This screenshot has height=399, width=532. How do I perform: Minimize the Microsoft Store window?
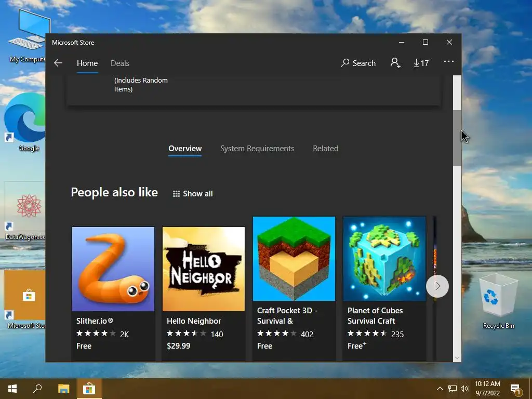(402, 42)
